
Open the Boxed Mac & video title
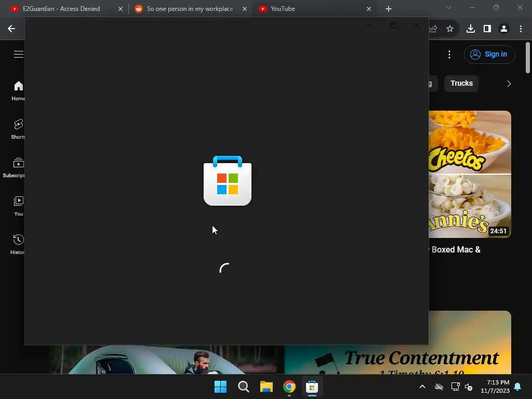(x=456, y=250)
